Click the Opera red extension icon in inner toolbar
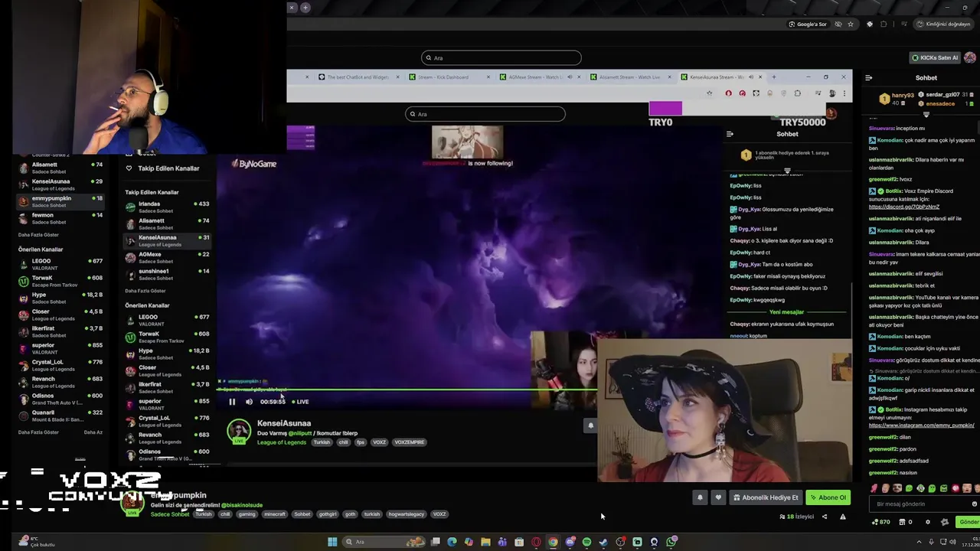980x551 pixels. click(728, 93)
